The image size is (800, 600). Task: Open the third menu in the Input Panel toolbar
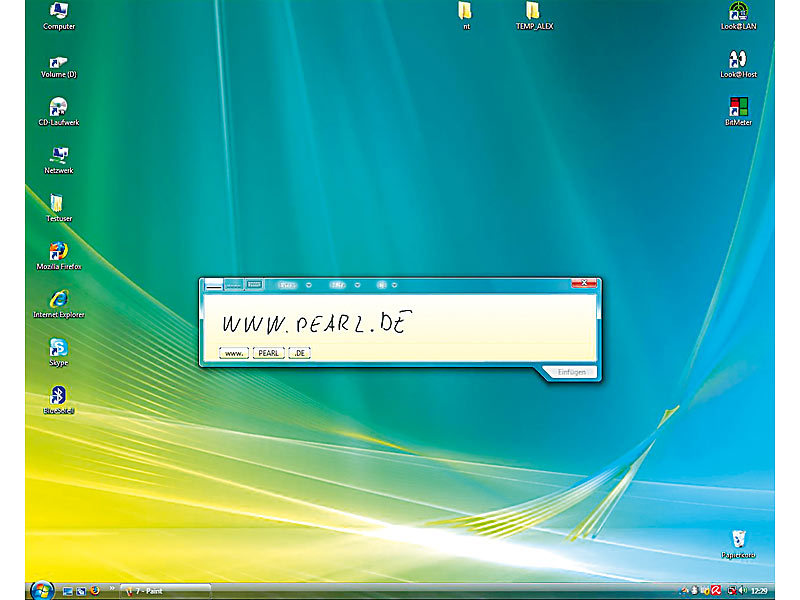(x=382, y=285)
